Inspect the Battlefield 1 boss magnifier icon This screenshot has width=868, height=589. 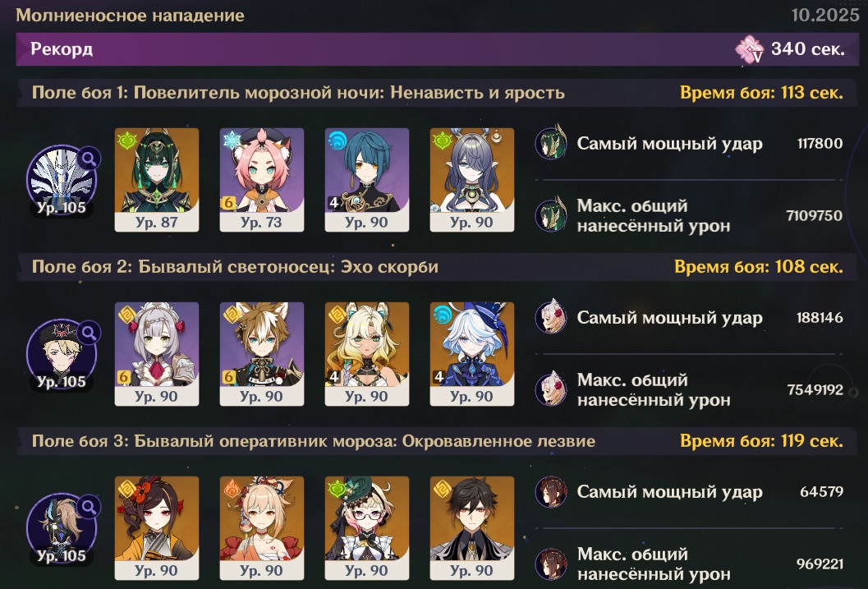[x=89, y=159]
